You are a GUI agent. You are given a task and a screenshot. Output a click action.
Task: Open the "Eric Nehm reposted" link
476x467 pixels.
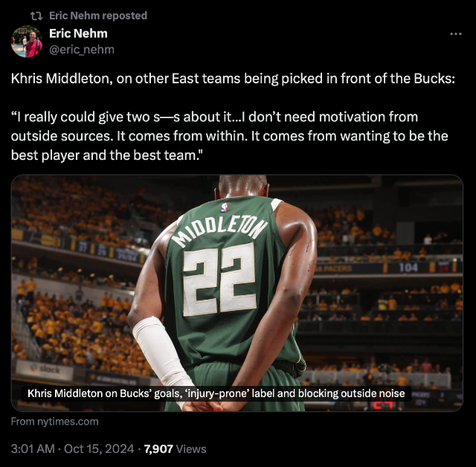pyautogui.click(x=97, y=16)
